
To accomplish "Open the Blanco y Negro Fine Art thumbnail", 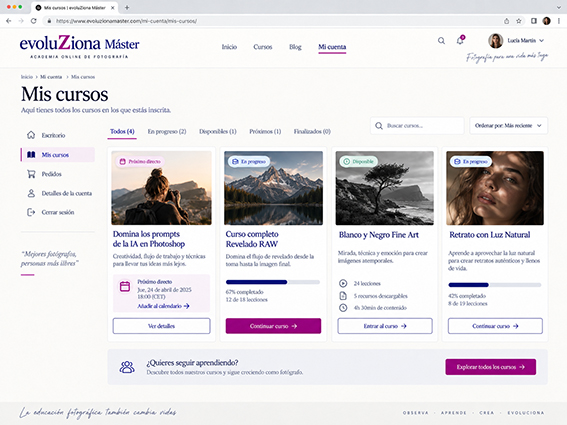I will coord(385,188).
